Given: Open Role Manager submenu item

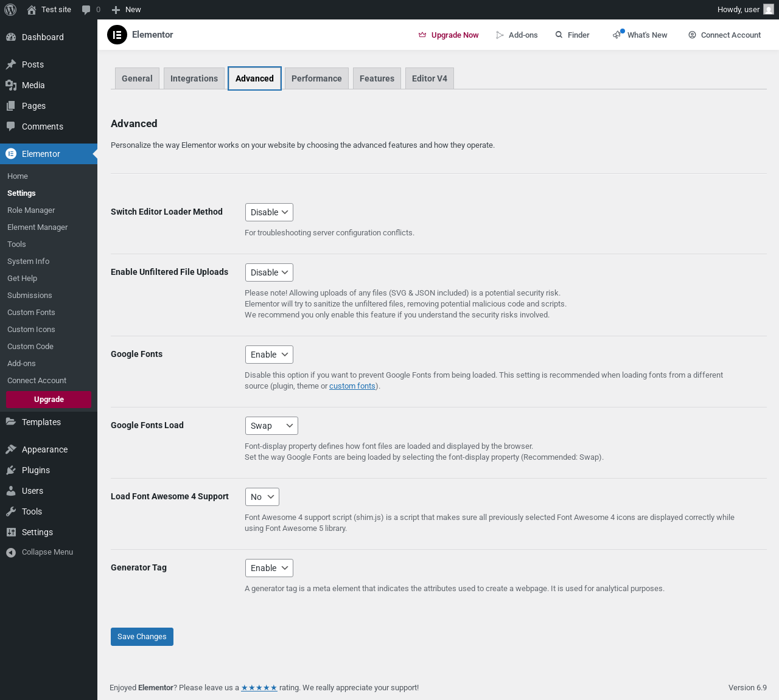Looking at the screenshot, I should tap(31, 210).
